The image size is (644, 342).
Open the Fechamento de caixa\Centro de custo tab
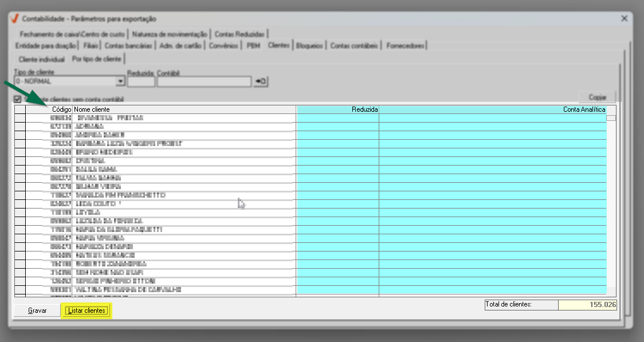coord(72,34)
